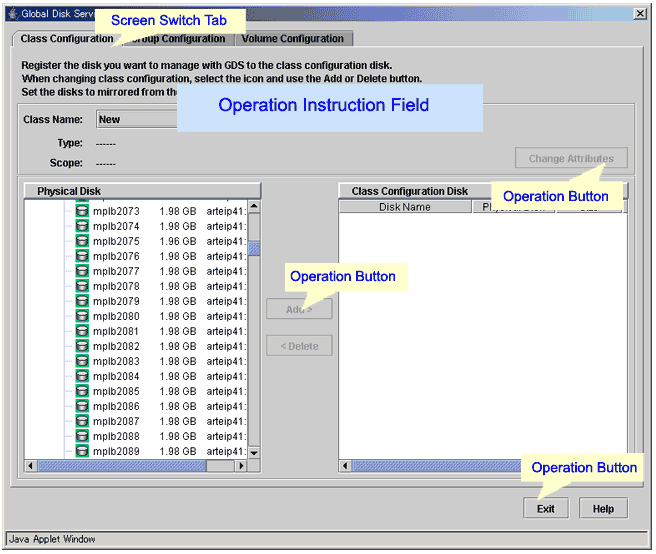The image size is (656, 554).
Task: Click the arteip41 entry for mplb2084
Action: [x=226, y=377]
